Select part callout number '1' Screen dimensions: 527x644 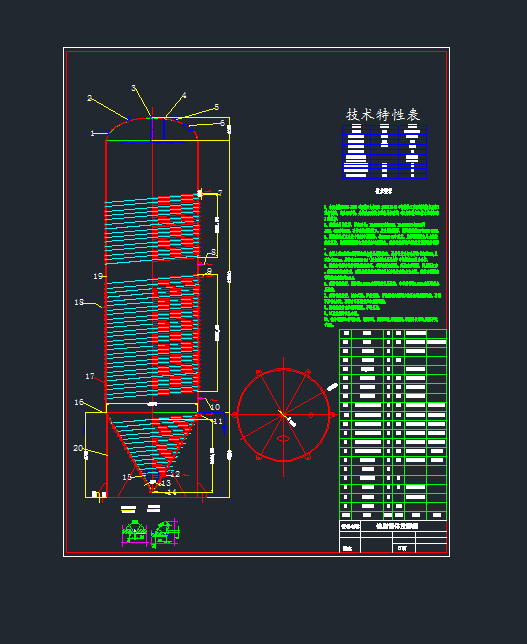point(92,133)
